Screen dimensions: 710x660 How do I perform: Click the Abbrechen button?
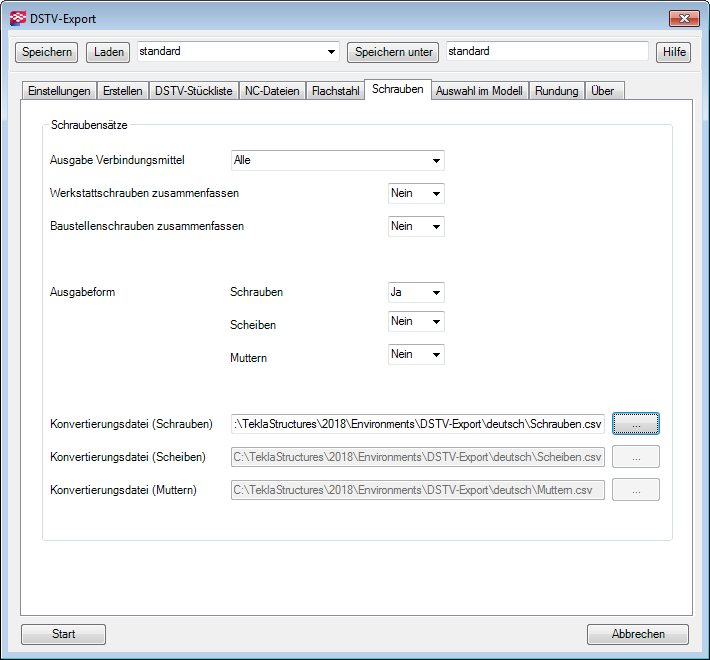[638, 634]
